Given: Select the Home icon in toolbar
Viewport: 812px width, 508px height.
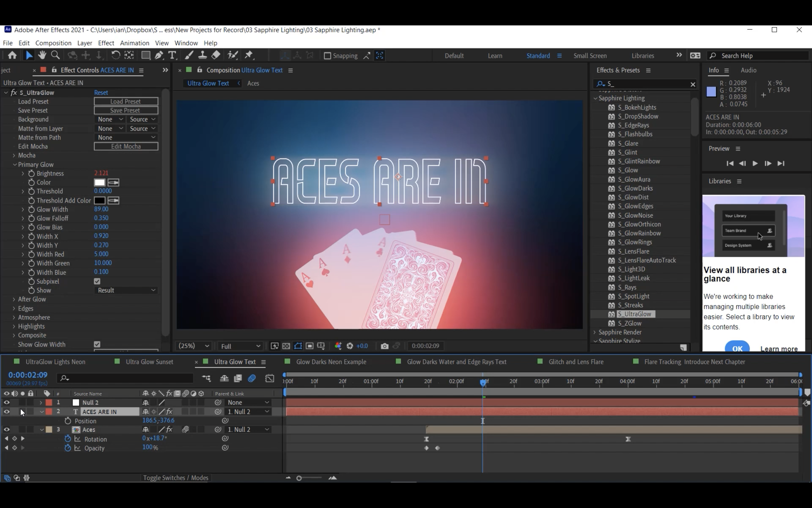Looking at the screenshot, I should (12, 55).
